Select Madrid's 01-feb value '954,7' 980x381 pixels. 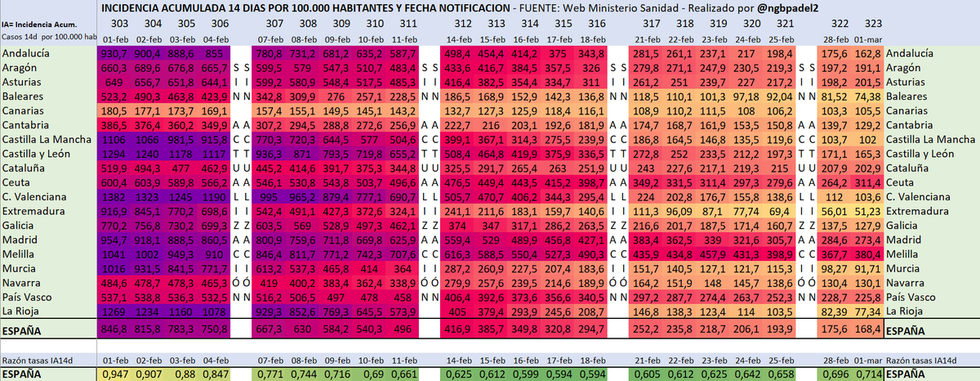click(114, 240)
